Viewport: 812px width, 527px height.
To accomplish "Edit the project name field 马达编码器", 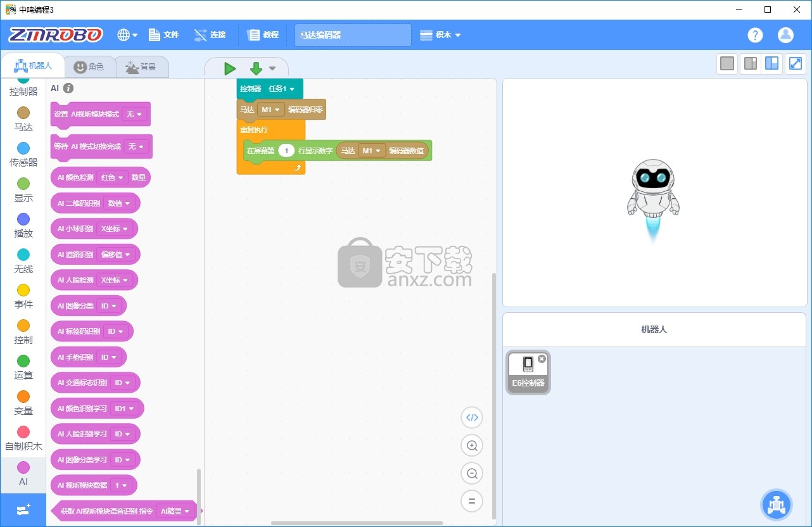I will (x=353, y=35).
